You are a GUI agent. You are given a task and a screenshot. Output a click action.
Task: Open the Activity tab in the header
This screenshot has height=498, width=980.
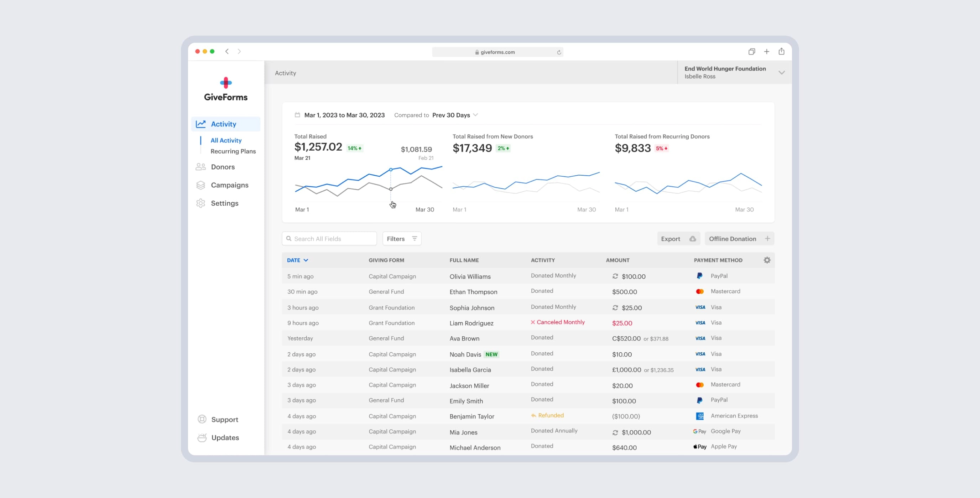(285, 73)
